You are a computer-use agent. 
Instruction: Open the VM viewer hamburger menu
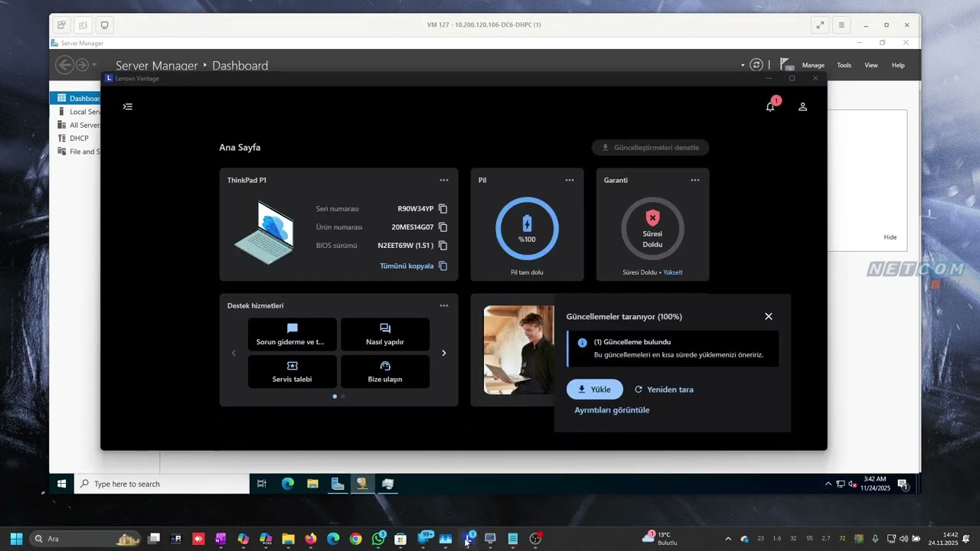point(841,24)
